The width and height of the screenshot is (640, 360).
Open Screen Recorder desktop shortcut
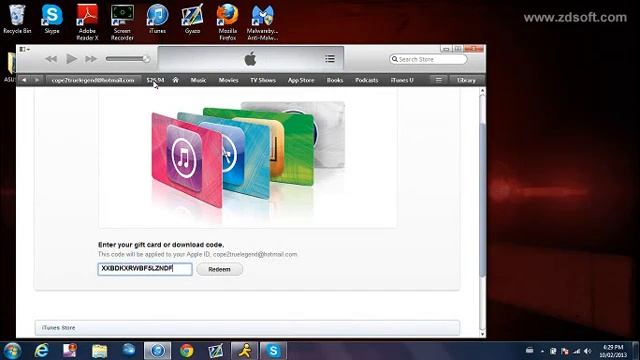click(122, 22)
